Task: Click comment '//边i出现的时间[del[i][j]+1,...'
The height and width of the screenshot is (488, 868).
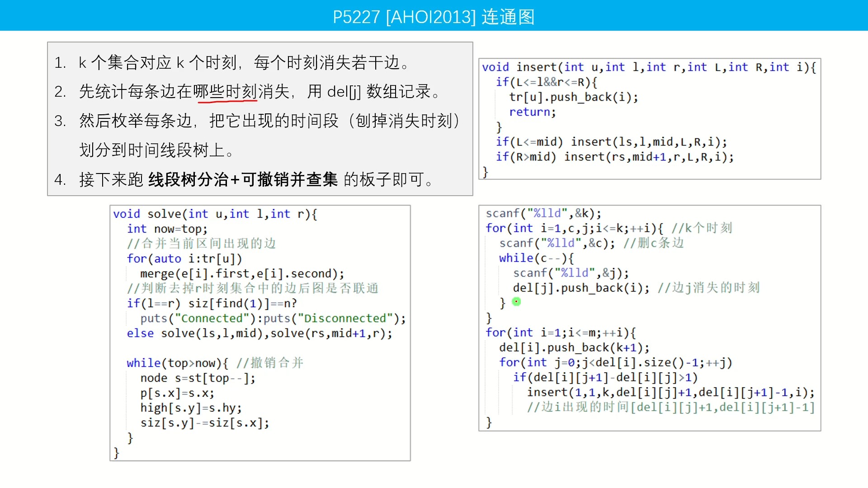Action: 670,407
